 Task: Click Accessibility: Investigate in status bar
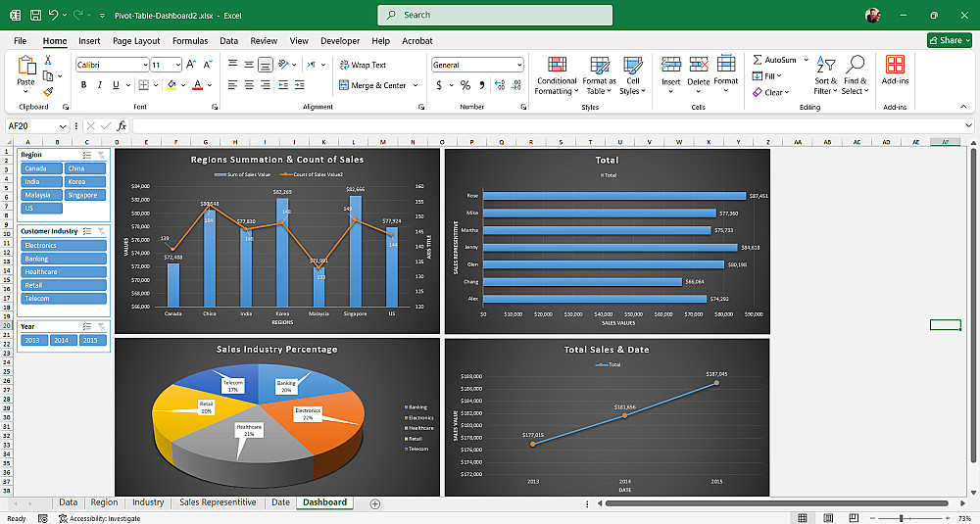99,518
